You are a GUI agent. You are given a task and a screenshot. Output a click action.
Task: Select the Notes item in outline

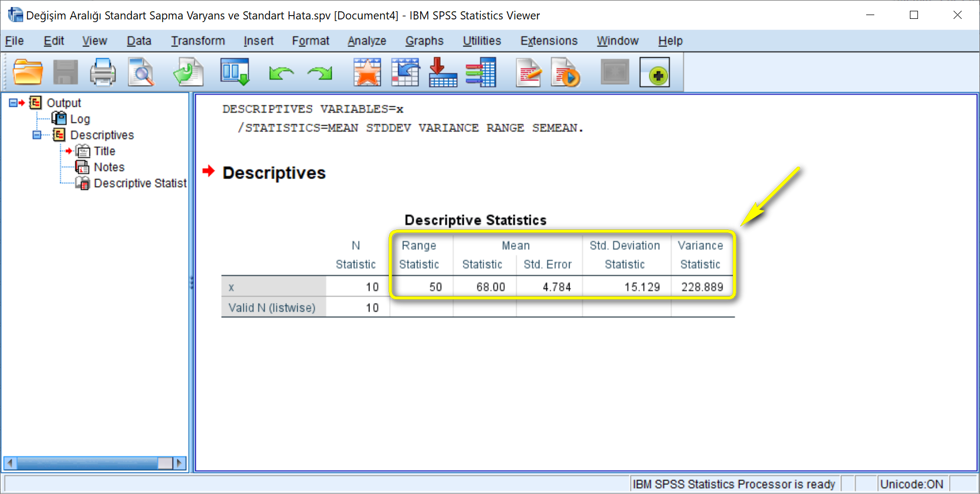pyautogui.click(x=109, y=167)
